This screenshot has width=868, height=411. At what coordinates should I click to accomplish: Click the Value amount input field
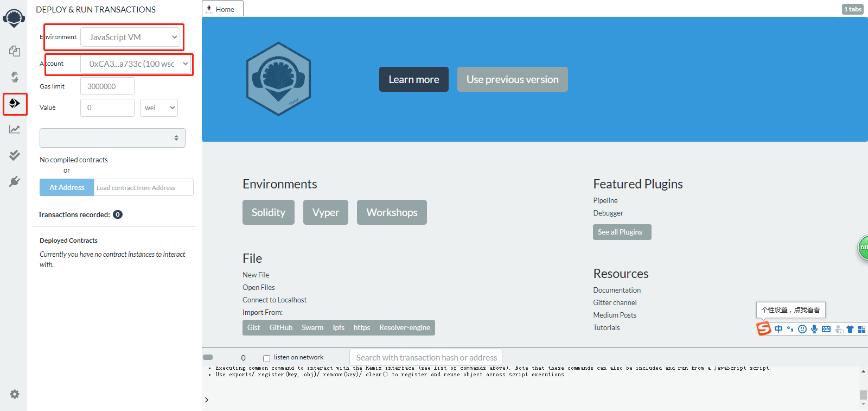pos(107,108)
